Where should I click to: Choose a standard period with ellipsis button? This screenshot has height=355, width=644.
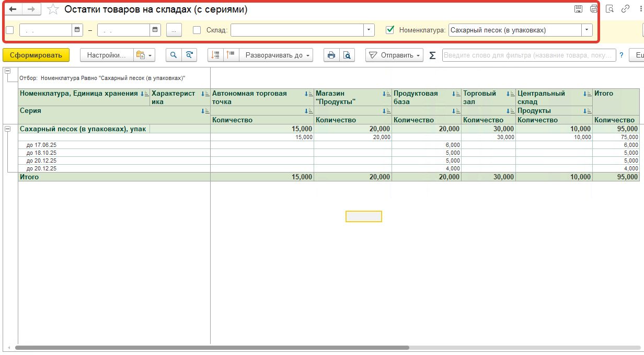[174, 30]
